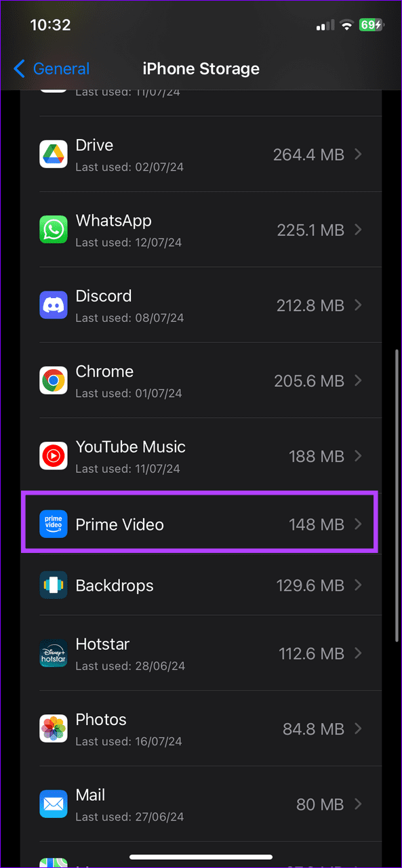This screenshot has height=868, width=402.
Task: Tap the Prime Video app icon
Action: [x=54, y=523]
